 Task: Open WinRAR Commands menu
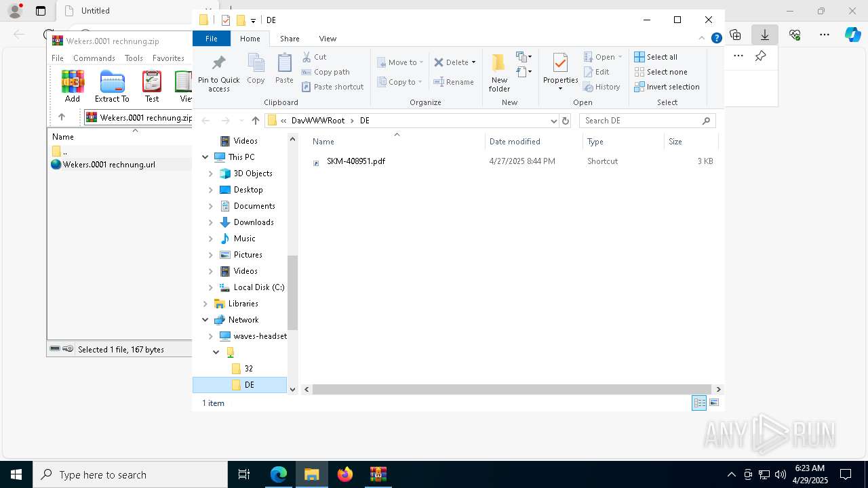[x=94, y=58]
